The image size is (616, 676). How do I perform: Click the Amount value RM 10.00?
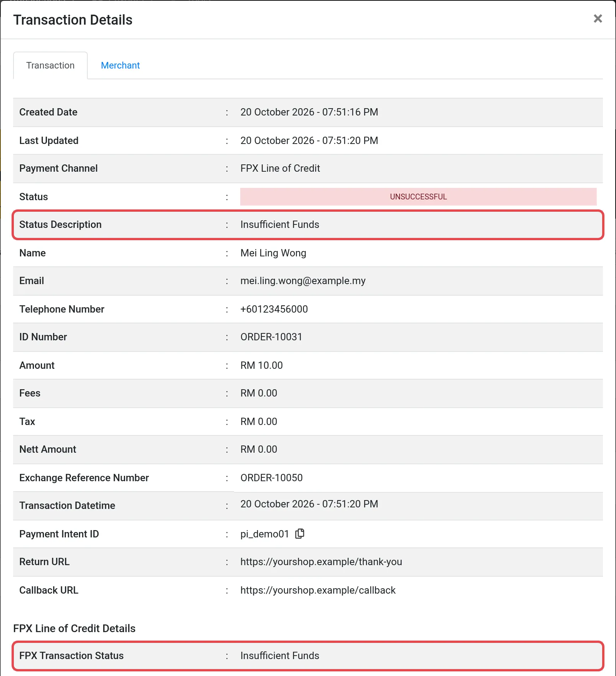[261, 365]
